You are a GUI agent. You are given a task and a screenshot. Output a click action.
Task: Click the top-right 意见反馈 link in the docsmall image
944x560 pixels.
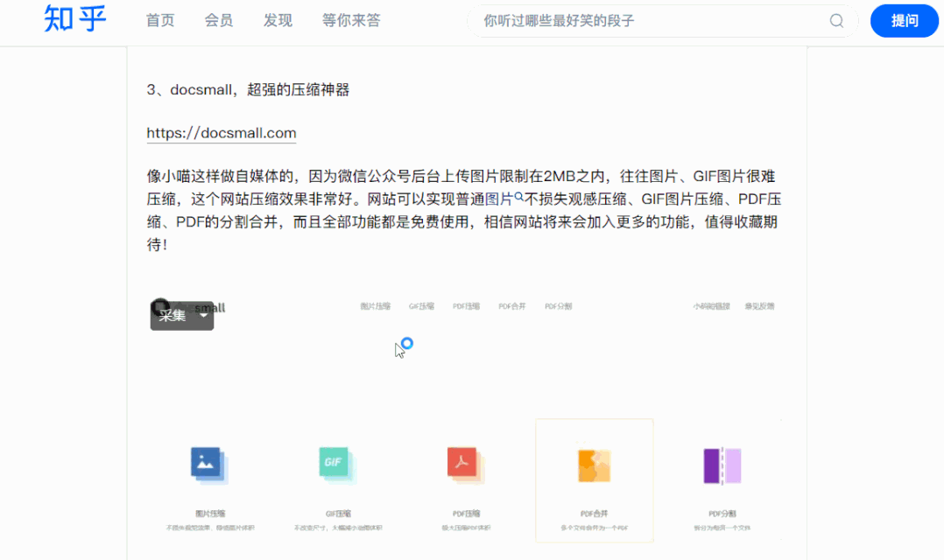pyautogui.click(x=760, y=306)
